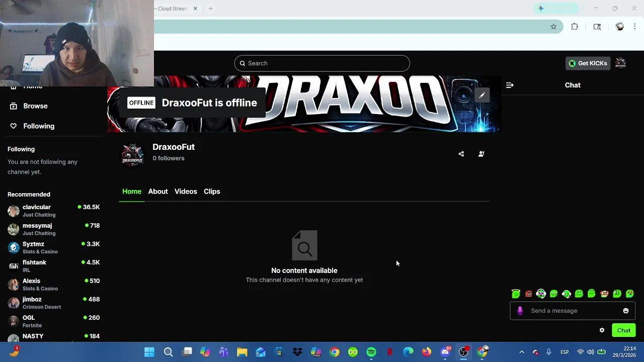
Task: Click the Chrome profile avatar icon
Action: [620, 27]
